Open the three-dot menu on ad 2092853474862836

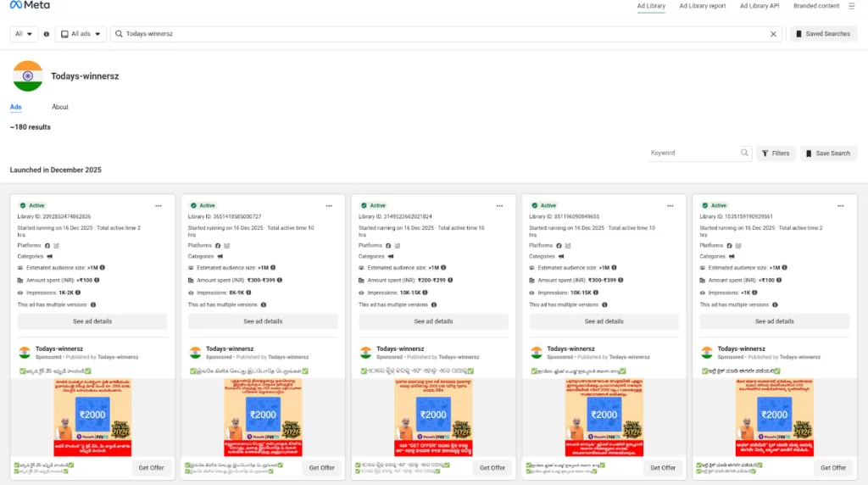158,205
